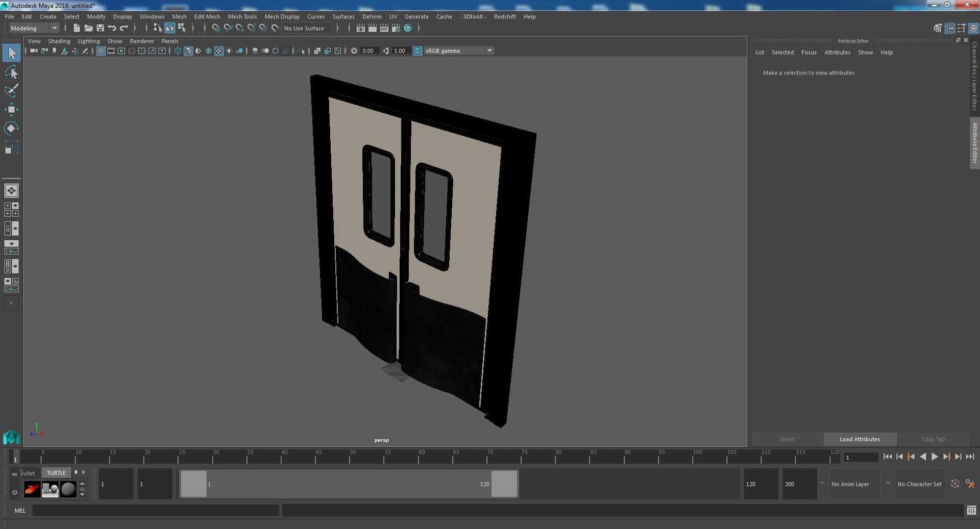
Task: Toggle the viewport grid display
Action: 101,51
